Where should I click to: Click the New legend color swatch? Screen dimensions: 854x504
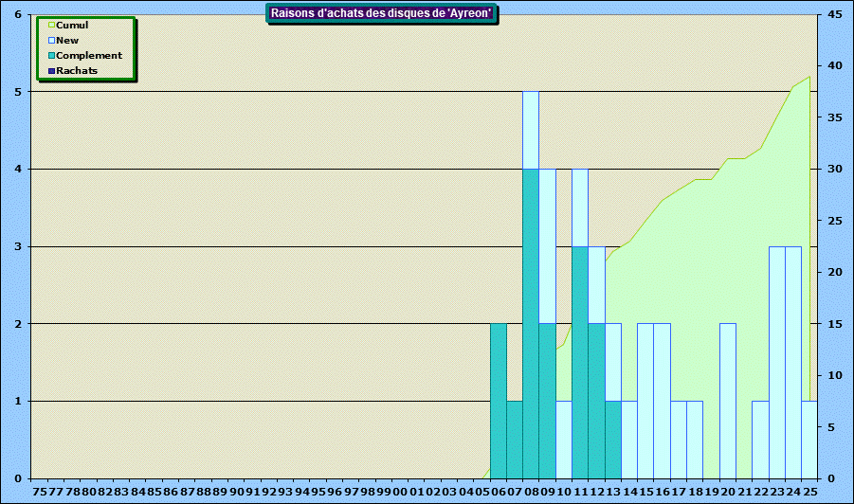(52, 41)
